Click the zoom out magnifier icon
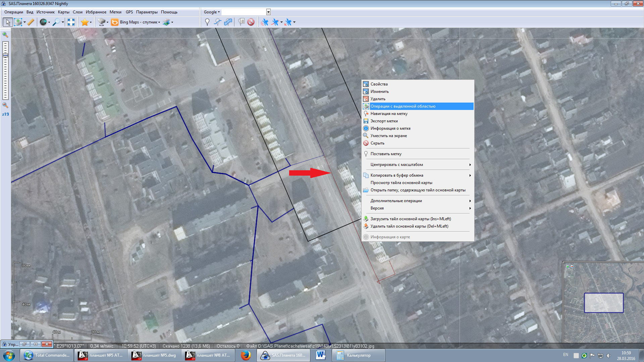Viewport: 644px width, 362px height. pyautogui.click(x=5, y=105)
